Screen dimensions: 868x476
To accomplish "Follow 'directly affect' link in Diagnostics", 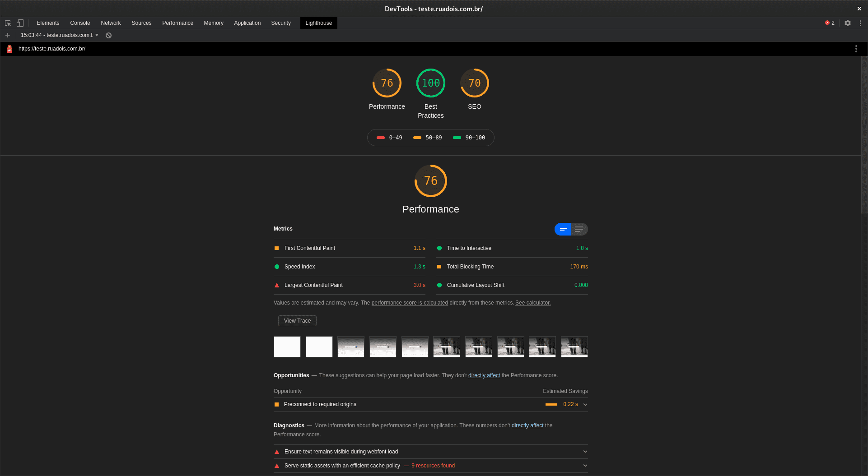I will 527,425.
